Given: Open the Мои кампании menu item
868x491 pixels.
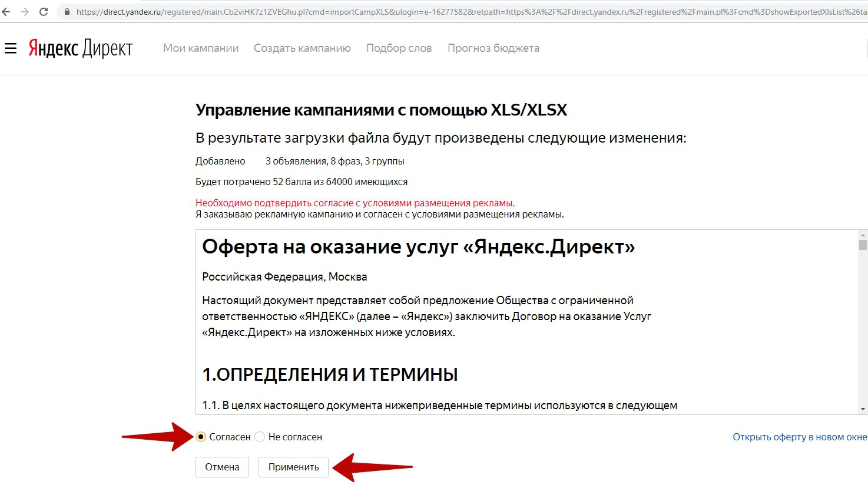Looking at the screenshot, I should tap(201, 48).
